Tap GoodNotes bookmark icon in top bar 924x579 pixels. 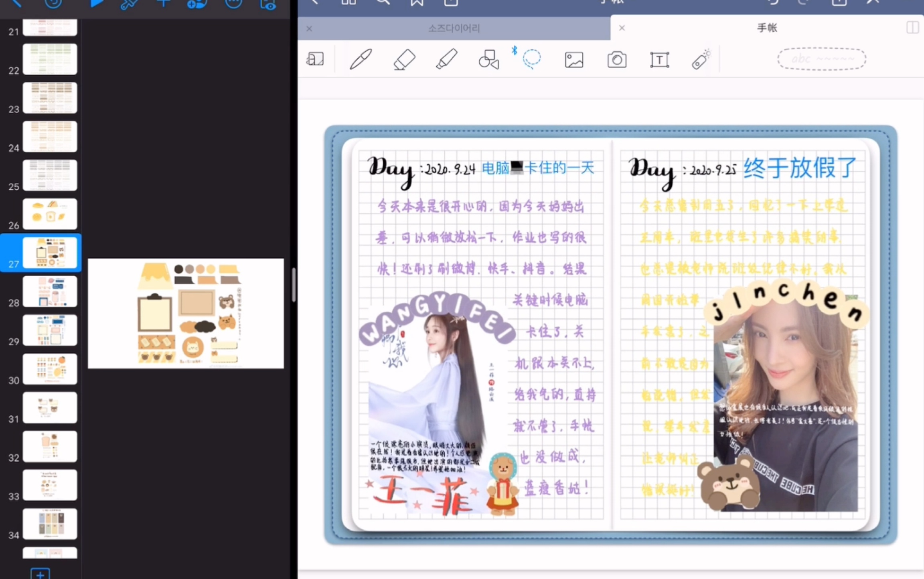point(417,3)
